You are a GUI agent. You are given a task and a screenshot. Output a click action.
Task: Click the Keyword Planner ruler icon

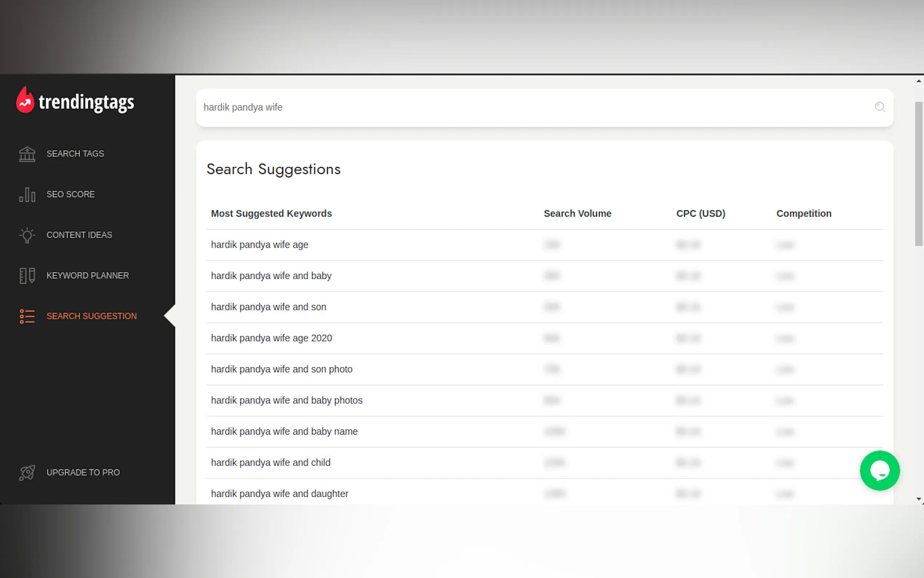27,276
